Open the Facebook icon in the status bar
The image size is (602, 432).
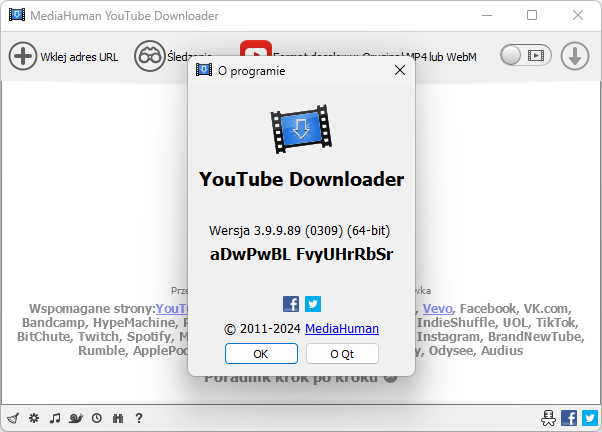[569, 418]
